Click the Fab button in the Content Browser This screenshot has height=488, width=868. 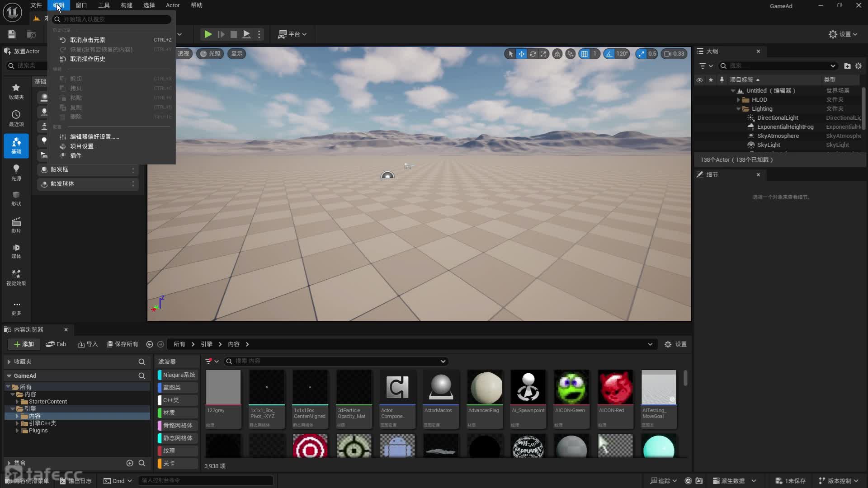[56, 344]
